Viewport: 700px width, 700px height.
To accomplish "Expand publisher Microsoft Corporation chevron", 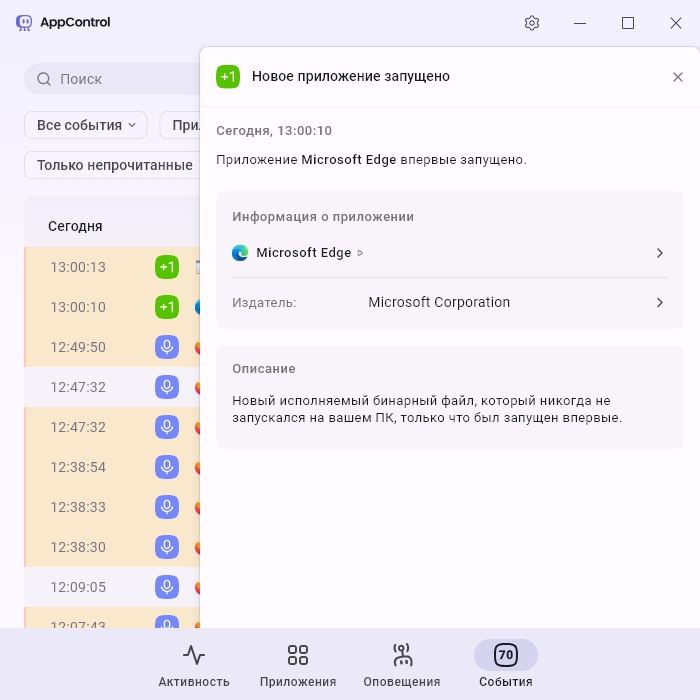I will click(660, 303).
